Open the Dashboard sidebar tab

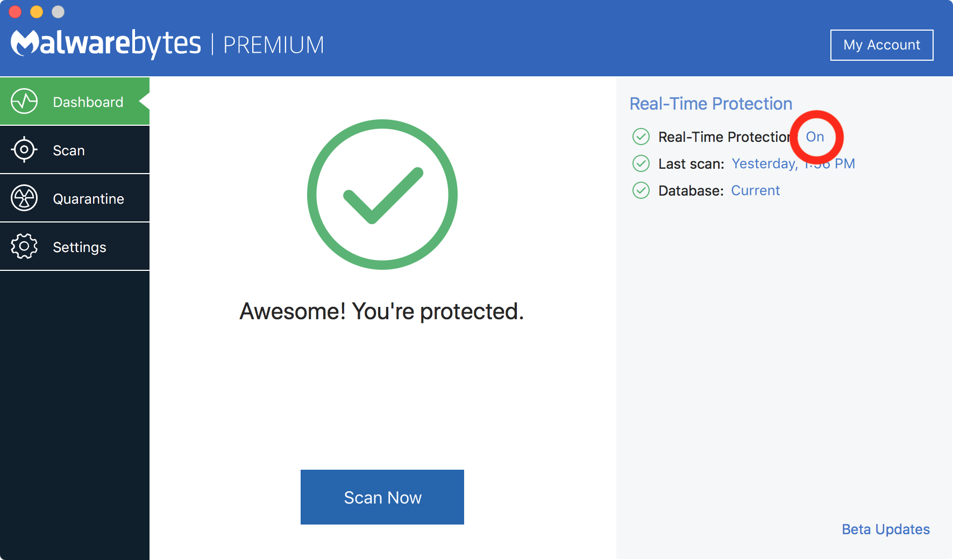pyautogui.click(x=88, y=102)
